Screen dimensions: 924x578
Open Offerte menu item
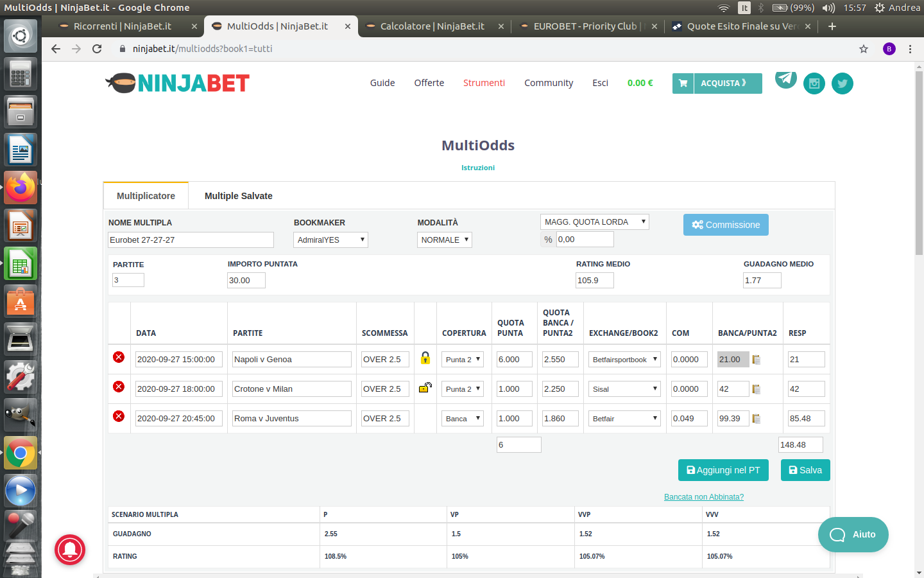(x=429, y=83)
